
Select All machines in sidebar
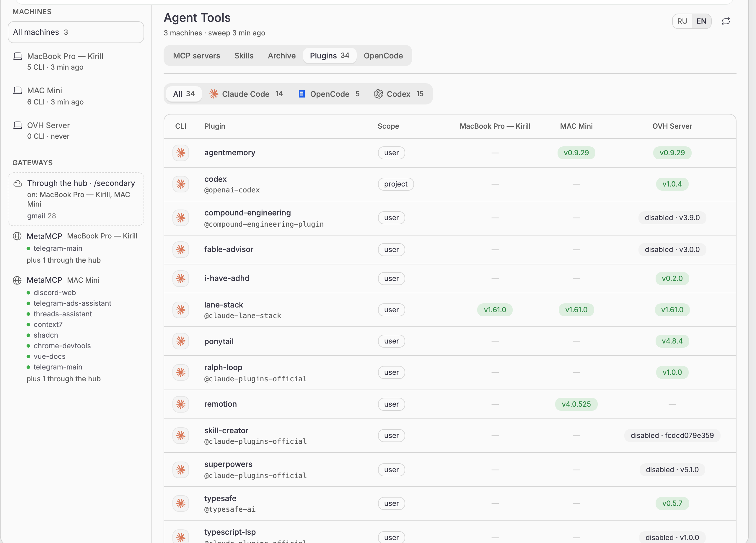click(x=76, y=32)
